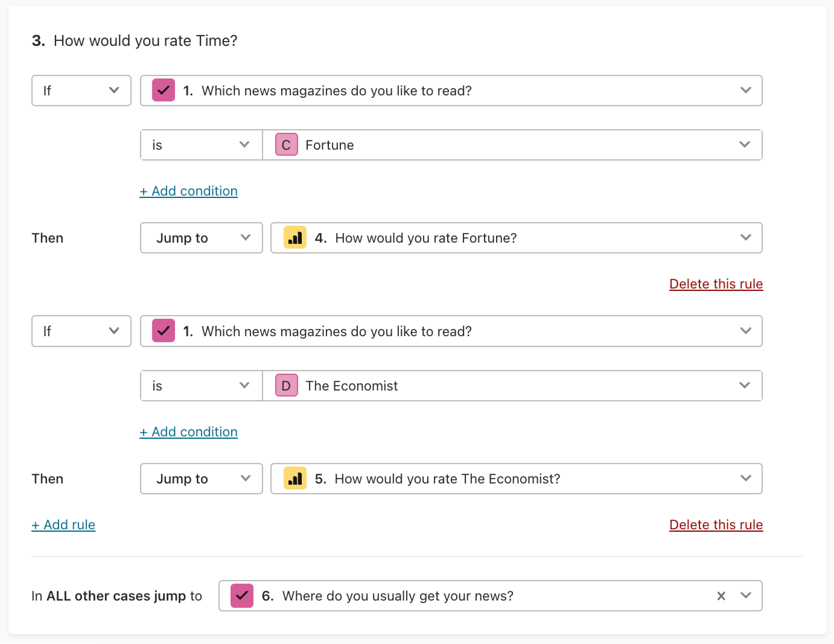Click bar chart icon beside 'rate The Economist?'
Screen dimensions: 834x644
pyautogui.click(x=295, y=478)
